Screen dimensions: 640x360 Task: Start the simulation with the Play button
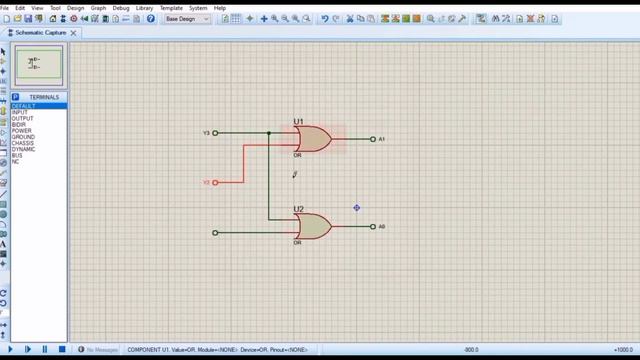coord(10,349)
